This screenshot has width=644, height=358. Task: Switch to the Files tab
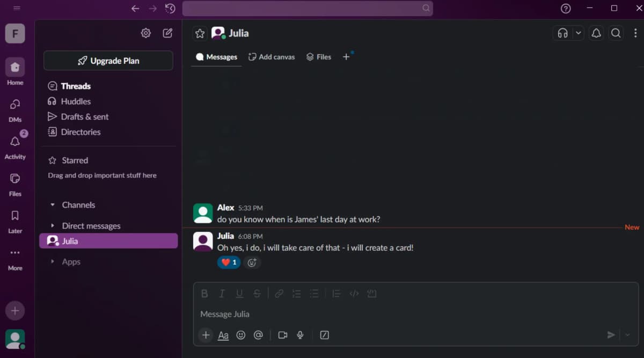point(319,57)
